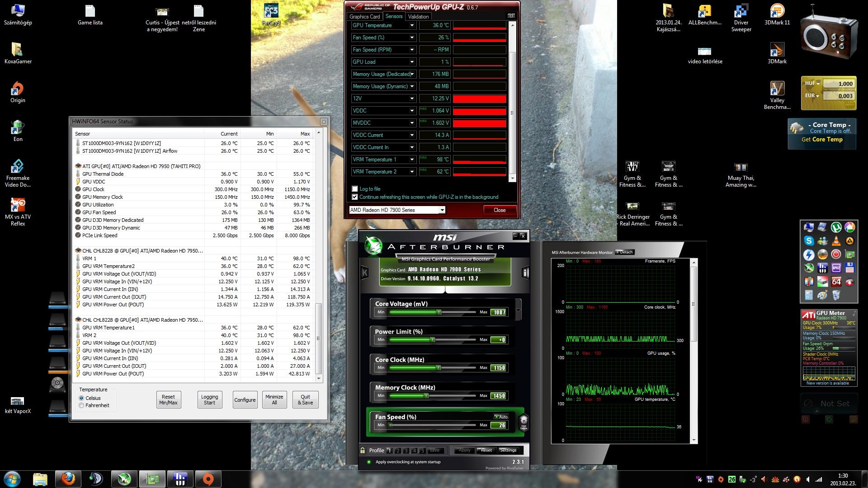Open Számítógép desktop icon

tap(18, 14)
